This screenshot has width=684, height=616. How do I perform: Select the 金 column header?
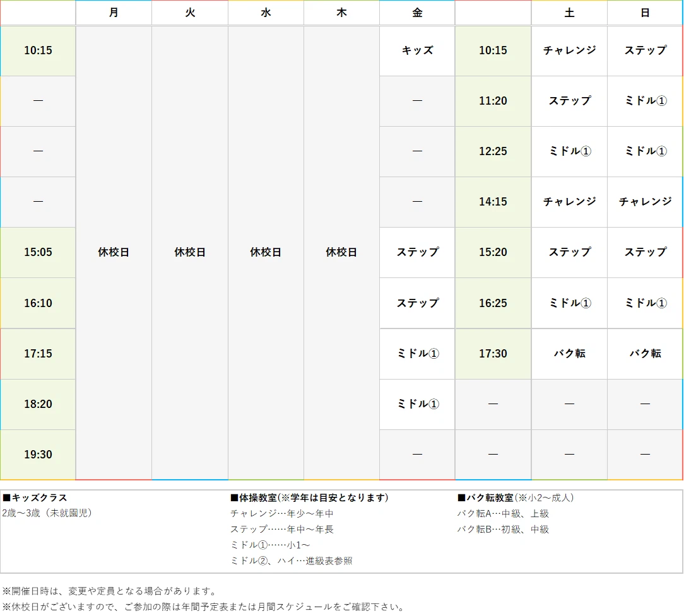pyautogui.click(x=416, y=13)
